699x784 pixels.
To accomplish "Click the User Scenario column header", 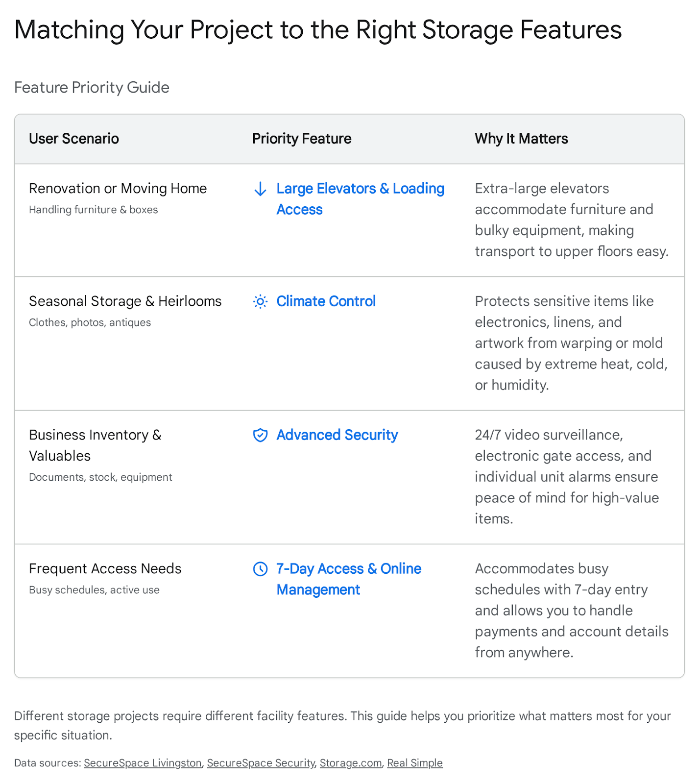I will 74,139.
